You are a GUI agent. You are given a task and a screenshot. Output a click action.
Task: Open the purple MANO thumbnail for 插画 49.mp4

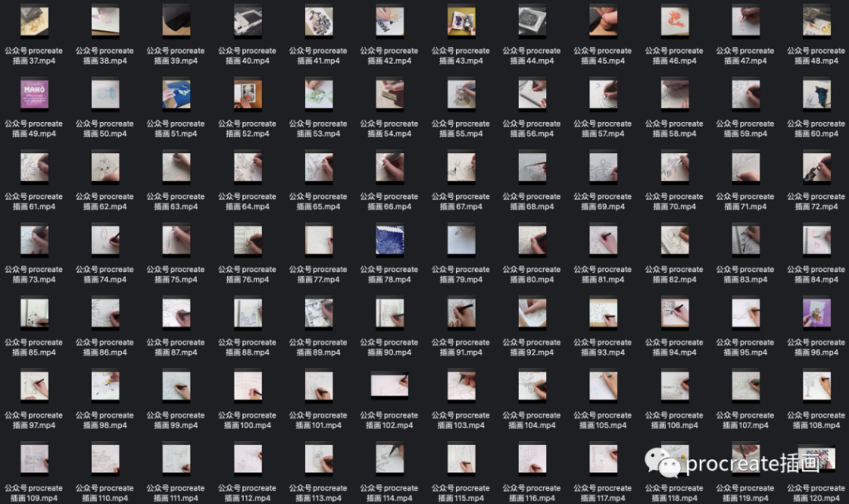pyautogui.click(x=34, y=94)
